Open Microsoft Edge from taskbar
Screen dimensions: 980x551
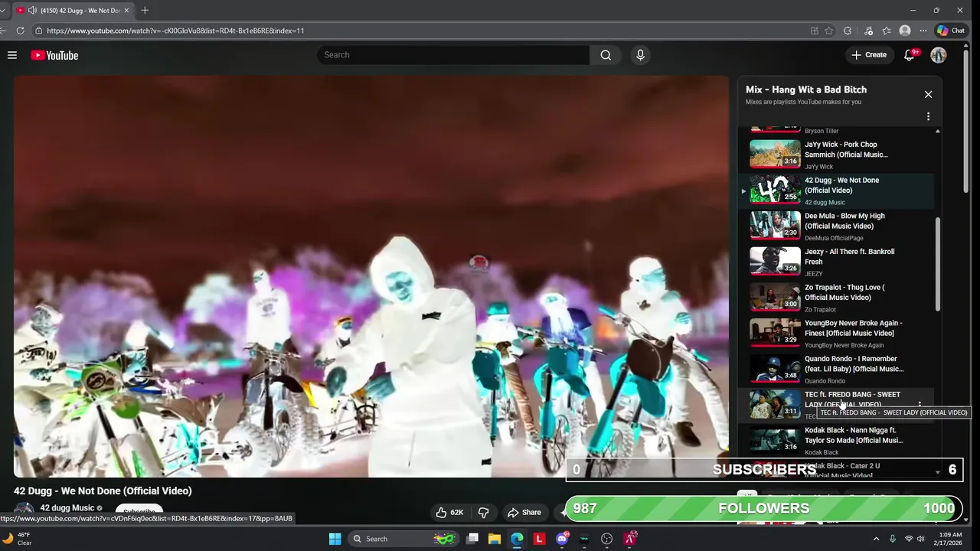click(x=517, y=539)
